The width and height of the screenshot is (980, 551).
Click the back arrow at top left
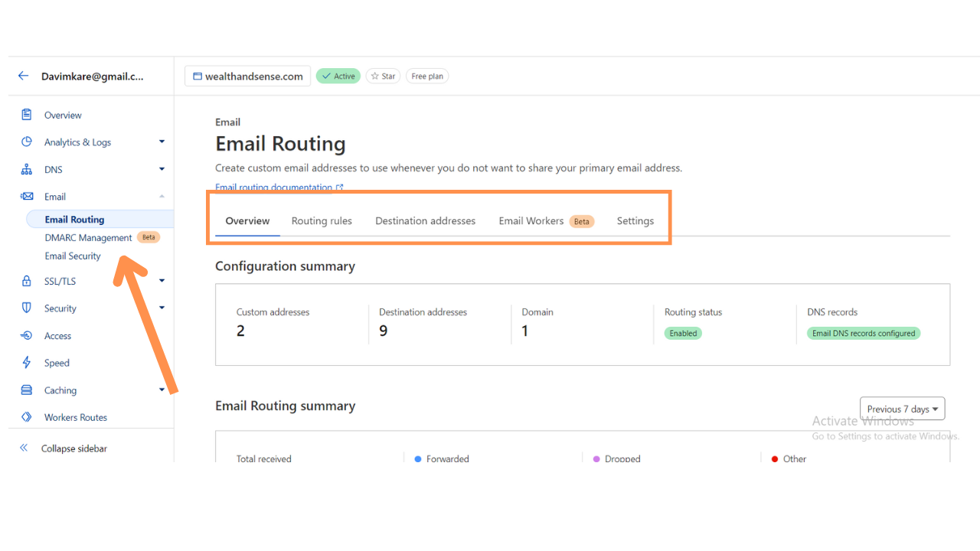tap(23, 76)
